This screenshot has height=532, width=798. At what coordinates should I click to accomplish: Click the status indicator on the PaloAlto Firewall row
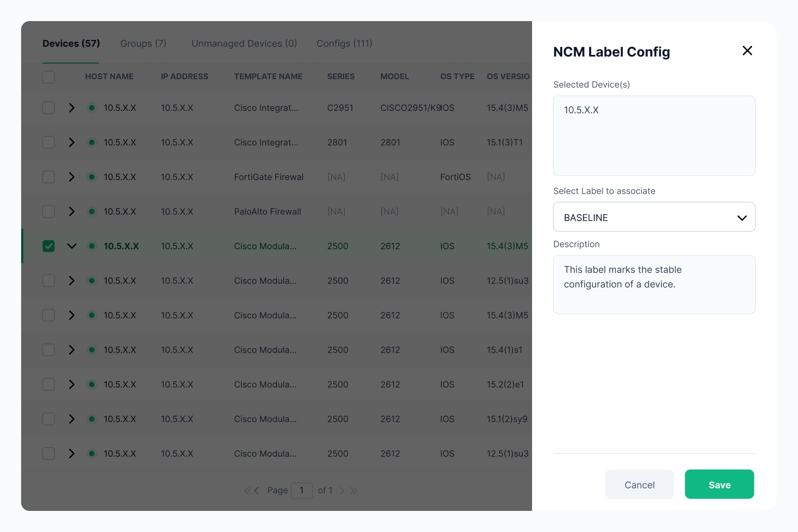pos(92,211)
